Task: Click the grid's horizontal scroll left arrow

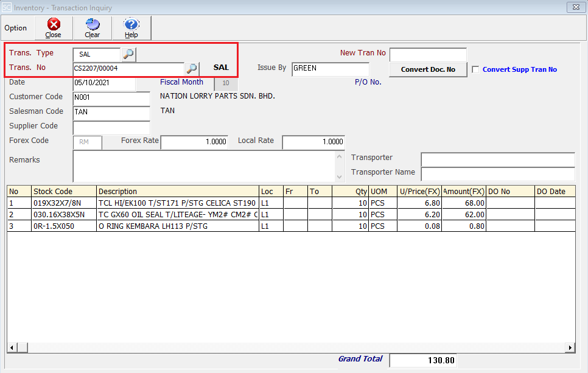Action: [12, 347]
